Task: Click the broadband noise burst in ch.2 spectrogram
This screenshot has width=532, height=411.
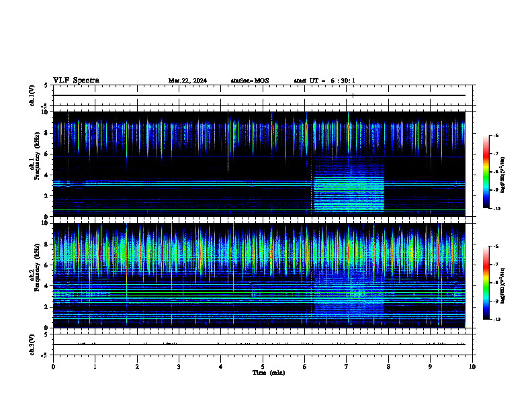Action: [x=349, y=292]
